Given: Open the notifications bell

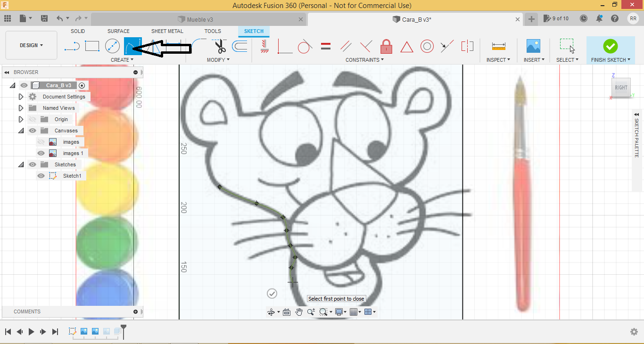Looking at the screenshot, I should pyautogui.click(x=599, y=18).
